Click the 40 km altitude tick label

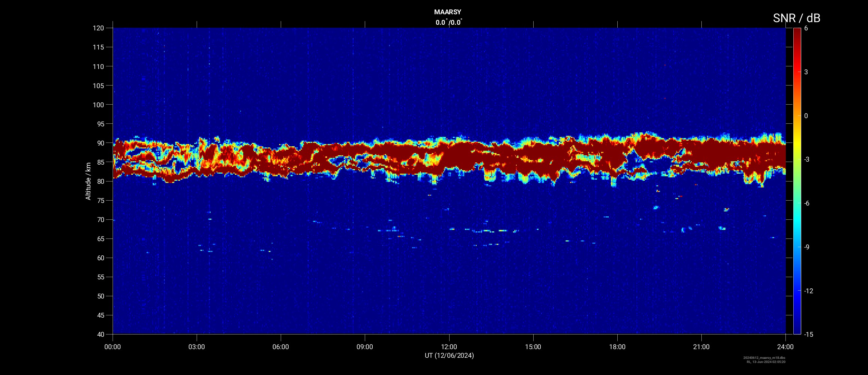100,334
